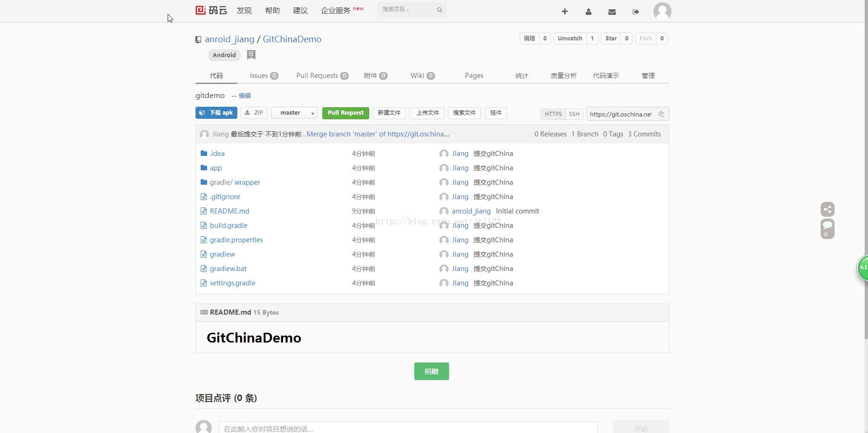Click the settings.gradle file icon
Viewport: 868px width, 433px height.
click(203, 283)
